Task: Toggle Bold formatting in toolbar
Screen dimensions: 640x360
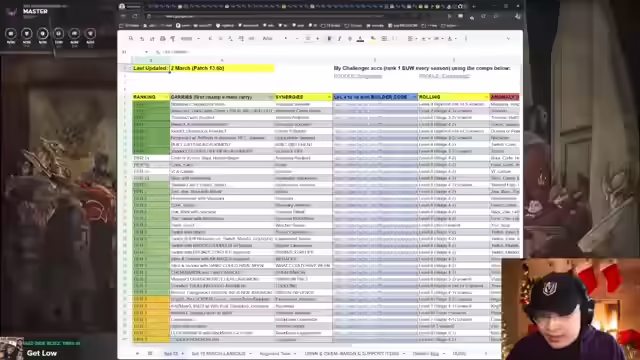Action: click(x=329, y=39)
